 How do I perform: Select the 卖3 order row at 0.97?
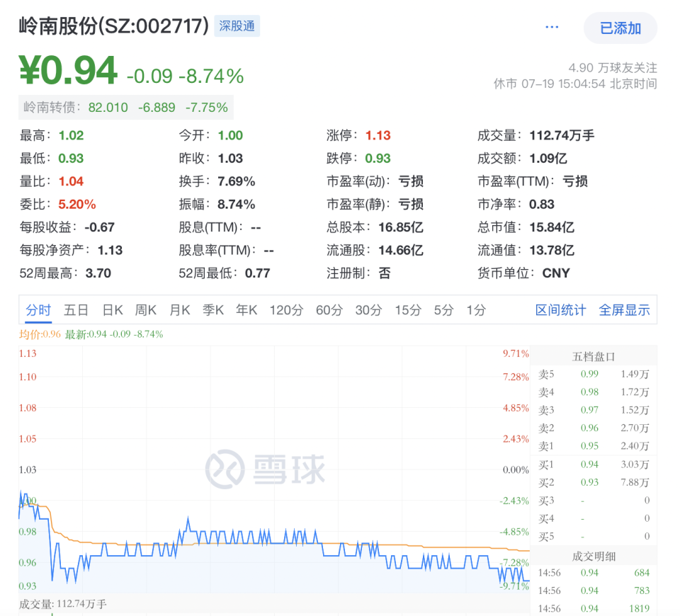(594, 410)
